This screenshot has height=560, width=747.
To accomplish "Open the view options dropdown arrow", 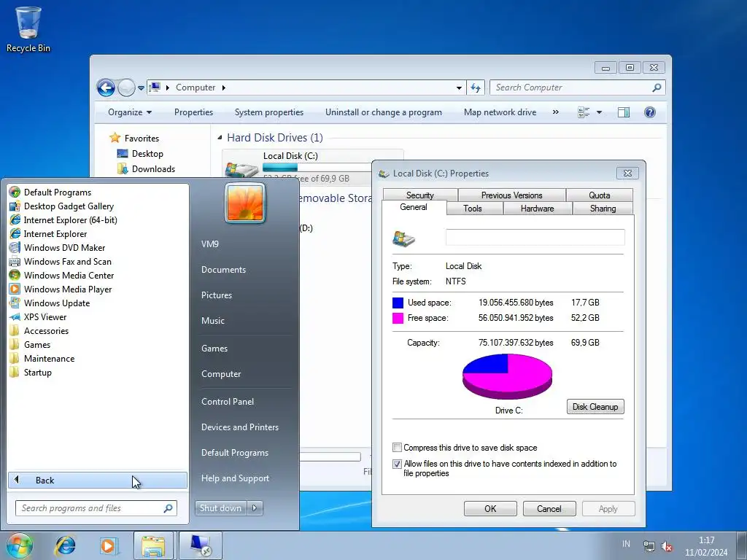I will pos(599,112).
